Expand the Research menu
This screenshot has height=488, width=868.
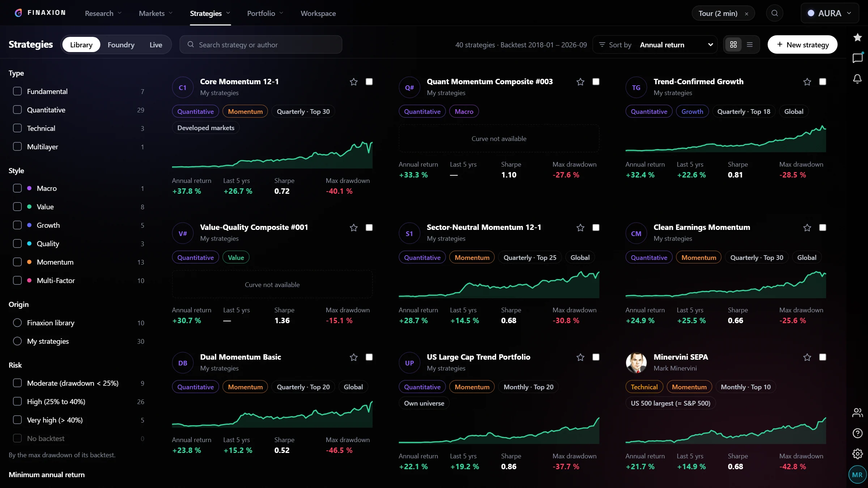click(x=103, y=13)
